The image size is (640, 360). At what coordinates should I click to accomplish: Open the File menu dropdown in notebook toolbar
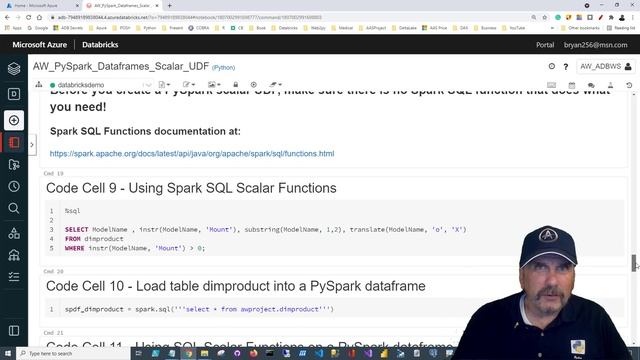[164, 84]
